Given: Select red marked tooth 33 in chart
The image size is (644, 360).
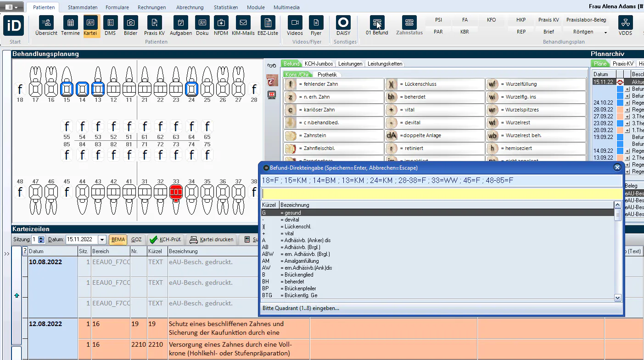Looking at the screenshot, I should tap(176, 192).
